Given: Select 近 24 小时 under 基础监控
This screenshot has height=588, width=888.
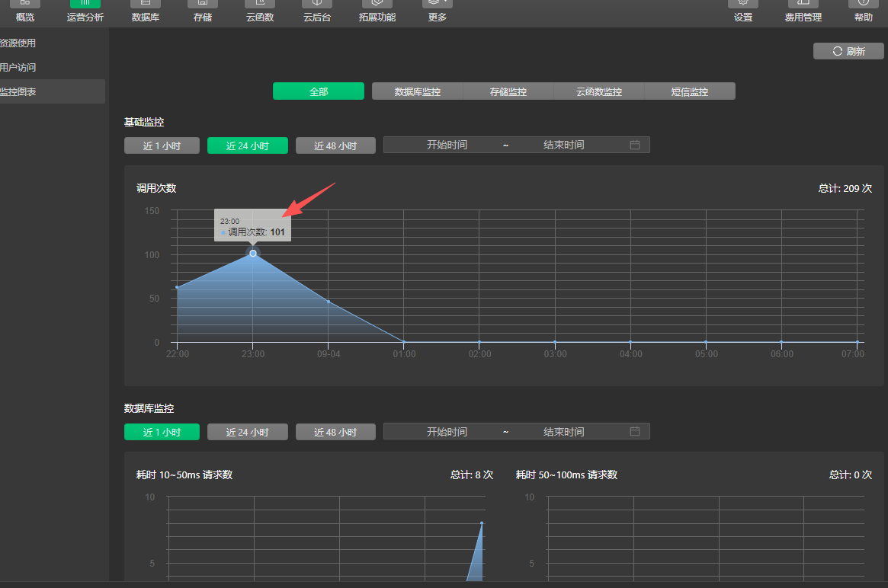Looking at the screenshot, I should (x=248, y=145).
